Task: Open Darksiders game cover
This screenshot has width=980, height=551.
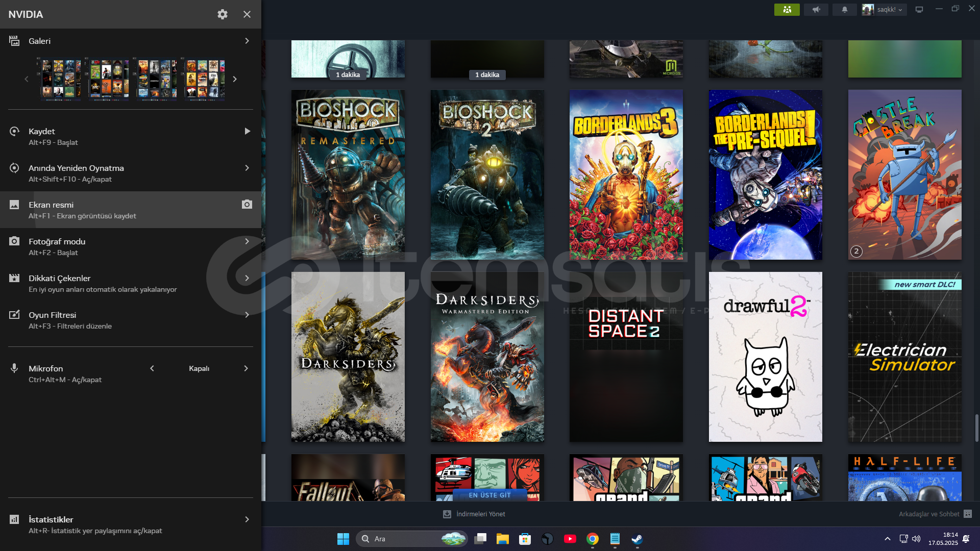Action: click(348, 357)
